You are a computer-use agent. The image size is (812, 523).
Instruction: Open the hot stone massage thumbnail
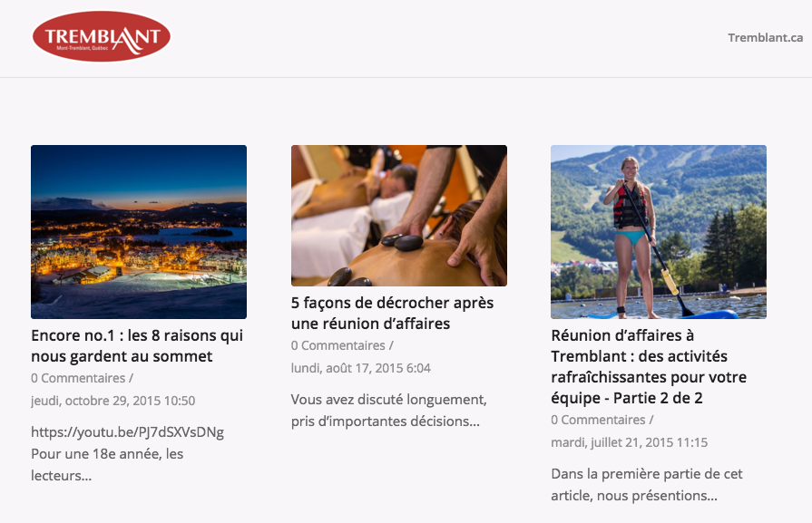(x=399, y=216)
